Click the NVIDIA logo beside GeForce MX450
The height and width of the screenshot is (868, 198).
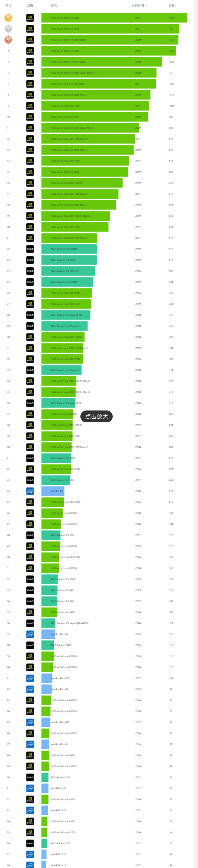point(30,414)
